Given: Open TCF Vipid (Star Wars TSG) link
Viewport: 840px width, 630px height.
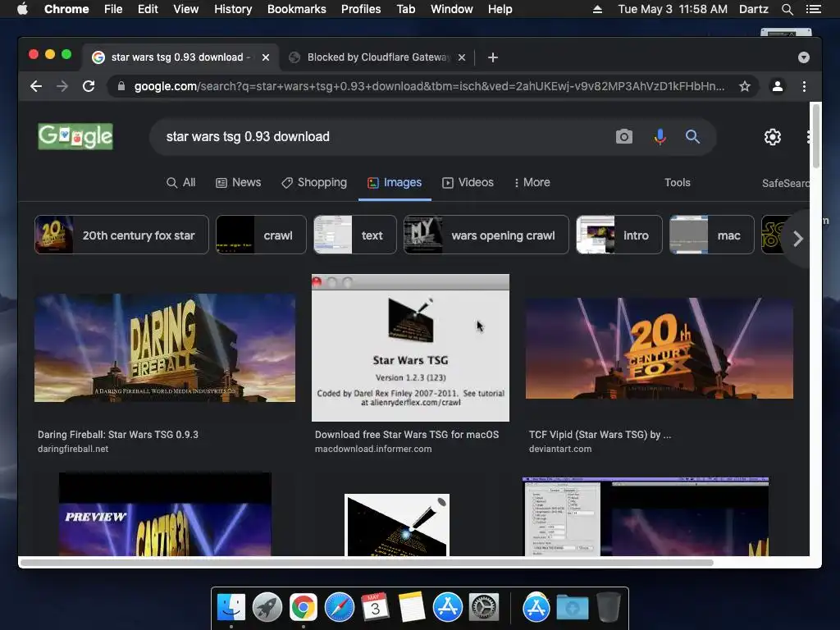Looking at the screenshot, I should pos(600,435).
